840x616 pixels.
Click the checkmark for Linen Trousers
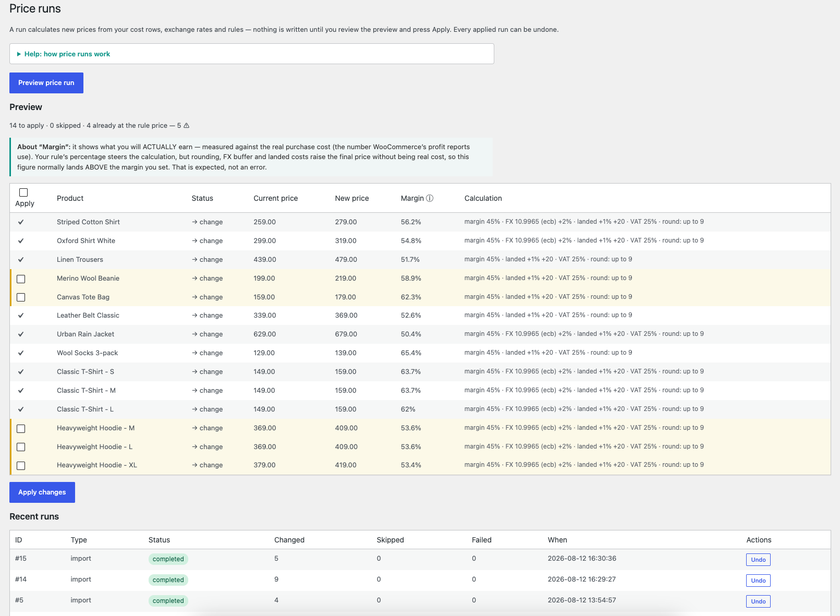click(21, 260)
